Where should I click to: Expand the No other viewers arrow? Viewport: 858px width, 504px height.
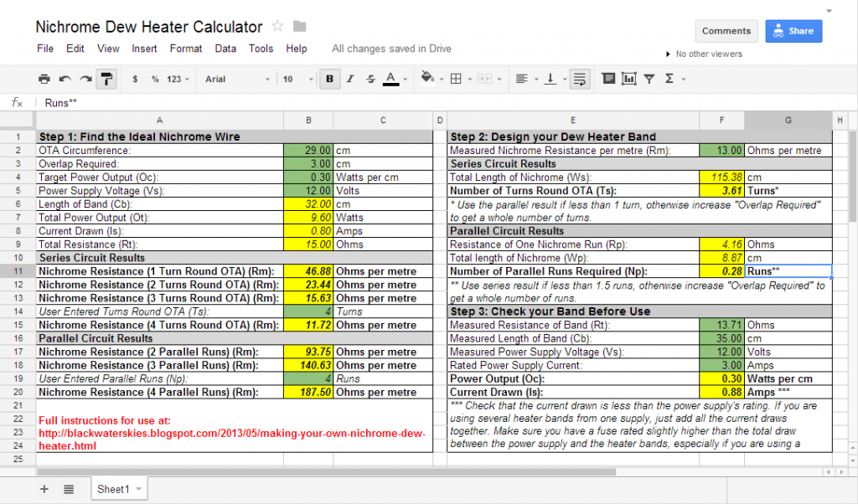click(x=668, y=54)
